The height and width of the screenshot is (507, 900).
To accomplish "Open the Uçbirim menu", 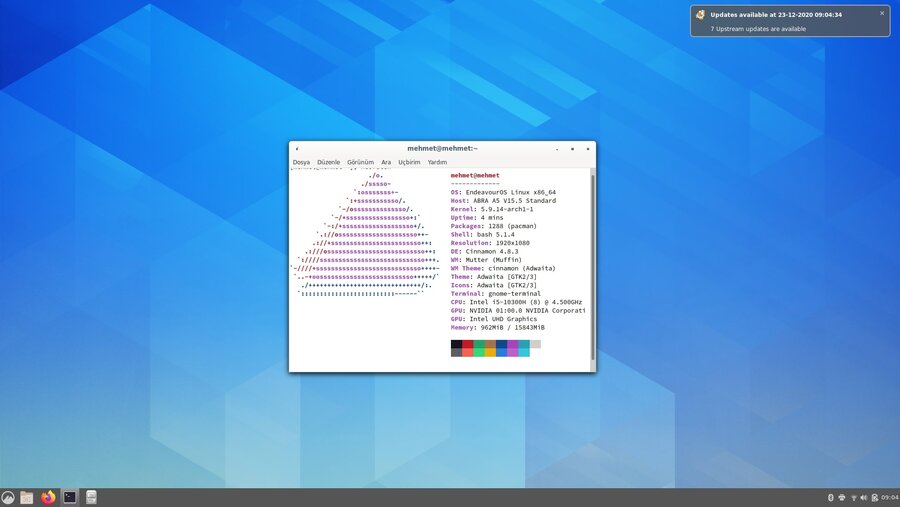I will (409, 162).
